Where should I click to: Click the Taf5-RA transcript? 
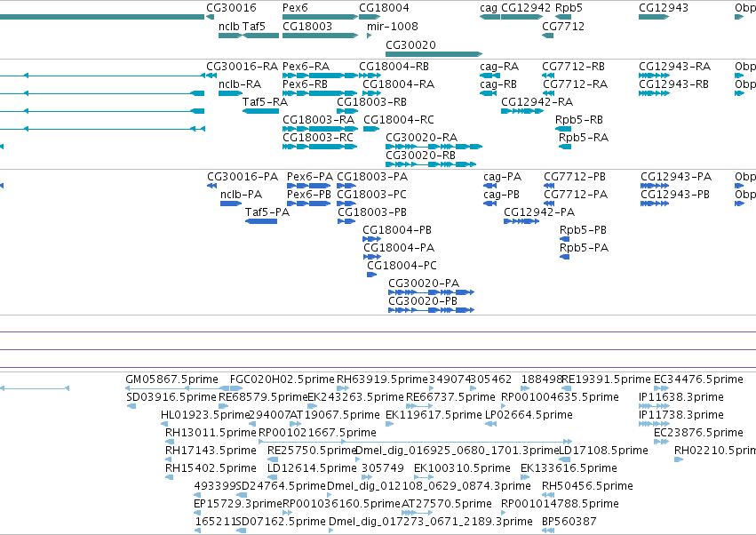tap(261, 111)
